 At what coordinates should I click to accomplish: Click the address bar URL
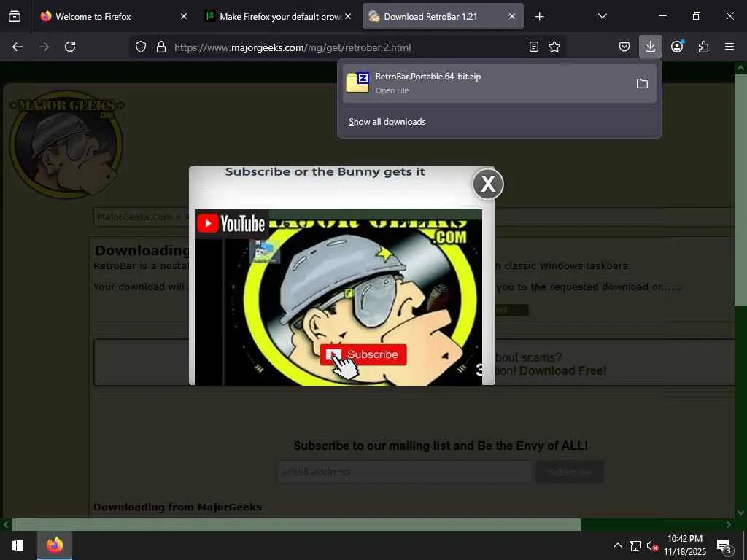[293, 47]
